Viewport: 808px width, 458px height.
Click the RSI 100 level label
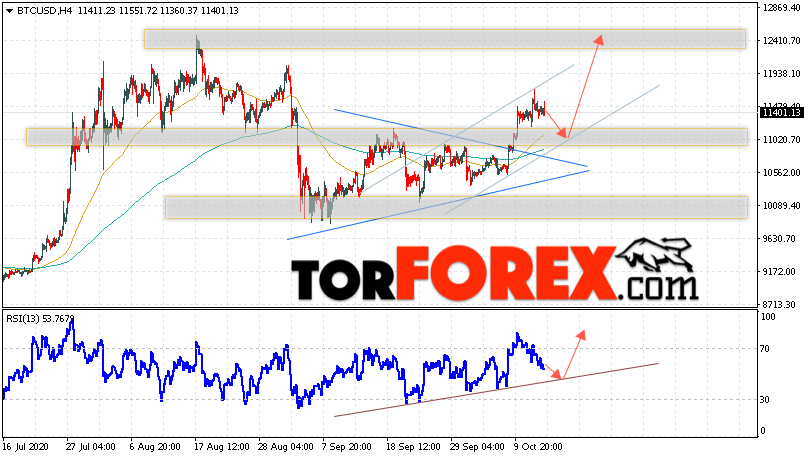(768, 317)
